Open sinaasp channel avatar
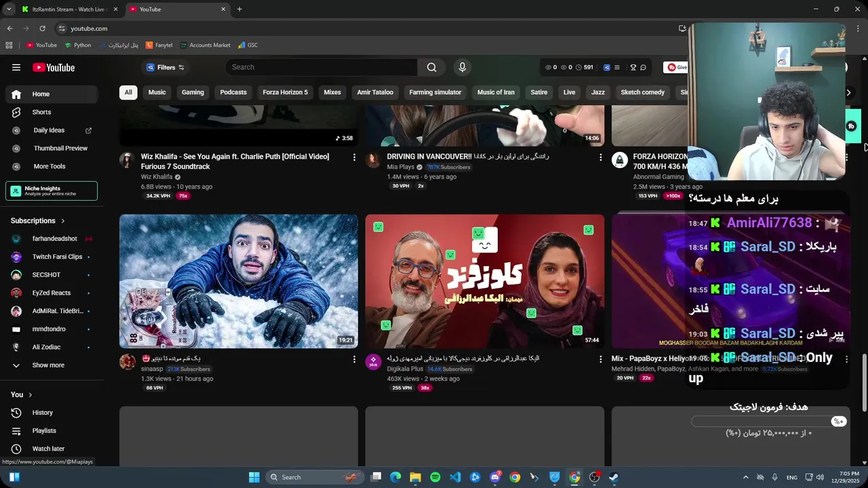The width and height of the screenshot is (868, 488). click(127, 362)
